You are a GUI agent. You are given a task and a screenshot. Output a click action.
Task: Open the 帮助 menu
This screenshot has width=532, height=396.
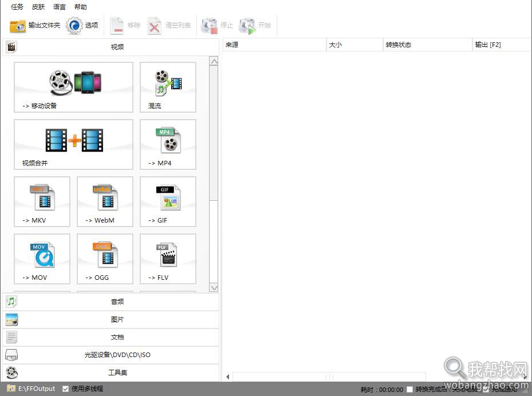pyautogui.click(x=81, y=7)
